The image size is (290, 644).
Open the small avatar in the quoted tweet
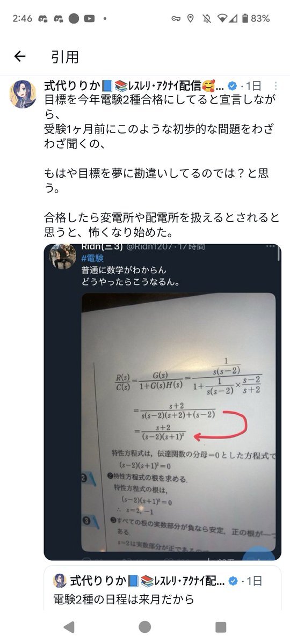(x=60, y=581)
